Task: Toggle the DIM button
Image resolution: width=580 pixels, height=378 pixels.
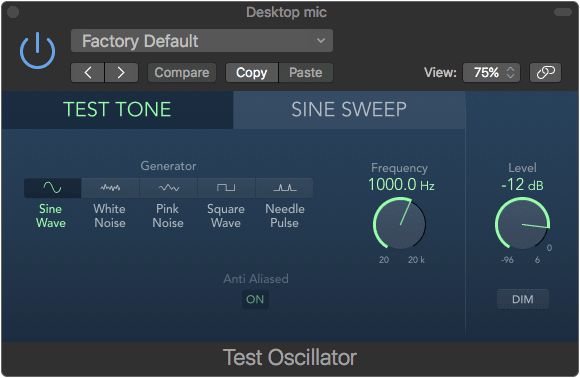Action: [x=523, y=299]
